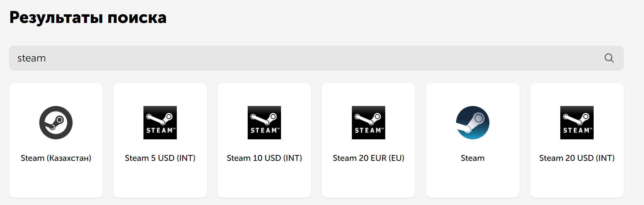Open the "Steam 20 EUR (EU)" text link
Screen dimensions: 644x205
click(x=369, y=158)
